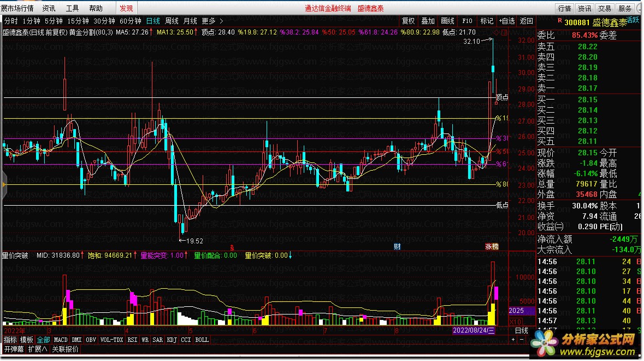Select the 60分钟 chart period
Image resolution: width=644 pixels, height=361 pixels.
pos(131,21)
